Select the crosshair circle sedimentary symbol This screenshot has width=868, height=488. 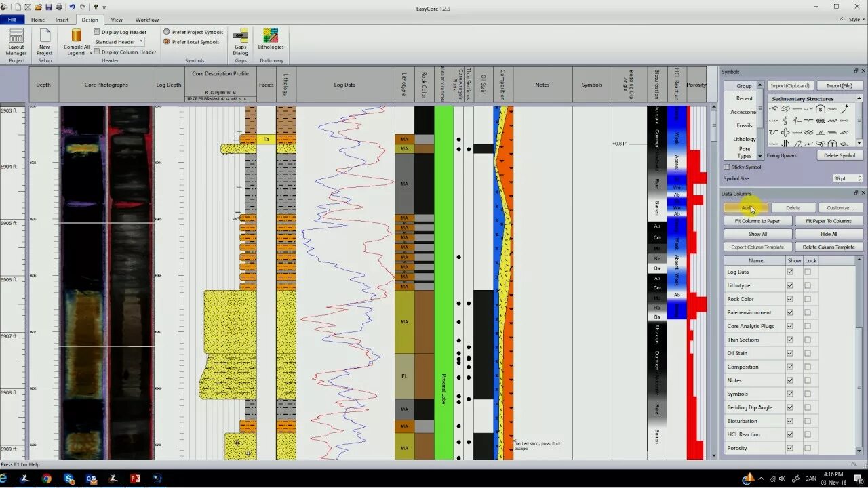[785, 132]
